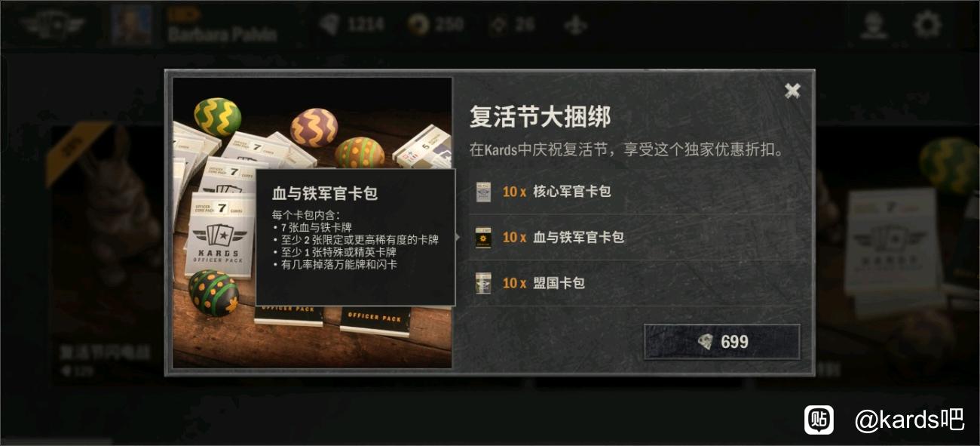980x446 pixels.
Task: Click the 血与铁军官卡包 tooltip panel
Action: point(355,237)
